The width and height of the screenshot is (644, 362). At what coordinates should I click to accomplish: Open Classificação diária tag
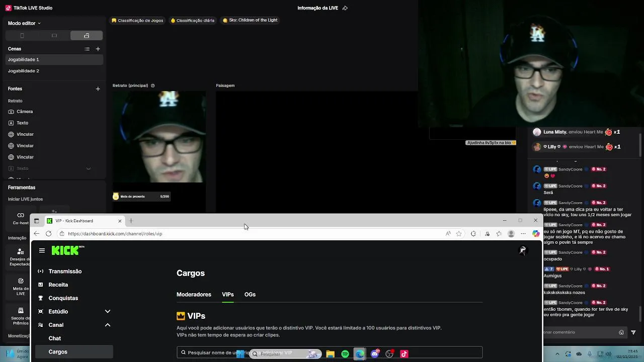[x=193, y=21]
